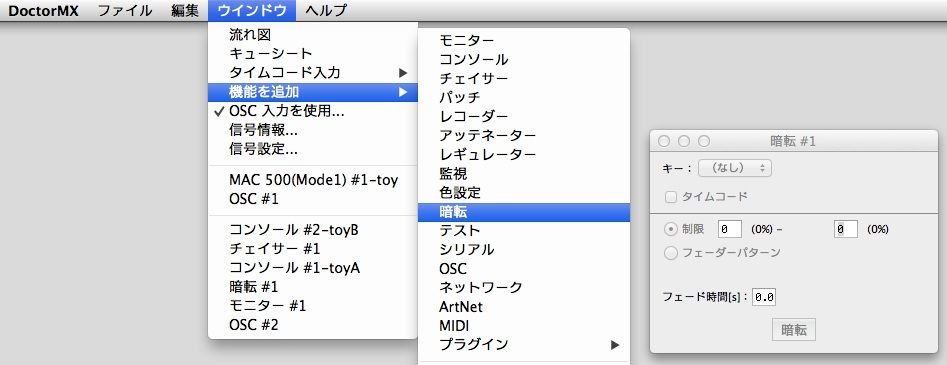Add ネットワーク function from submenu
Viewport: 947px width, 365px height.
524,287
